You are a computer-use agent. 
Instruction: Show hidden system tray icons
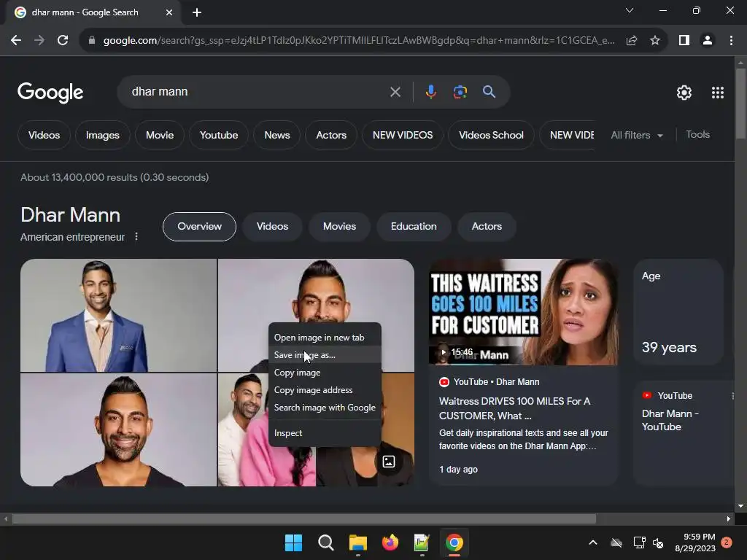[593, 542]
